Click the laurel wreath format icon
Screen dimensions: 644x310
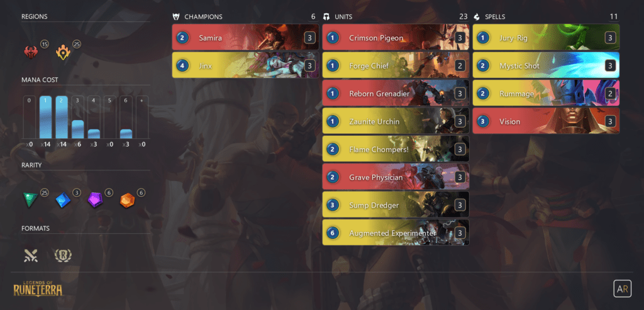click(63, 255)
